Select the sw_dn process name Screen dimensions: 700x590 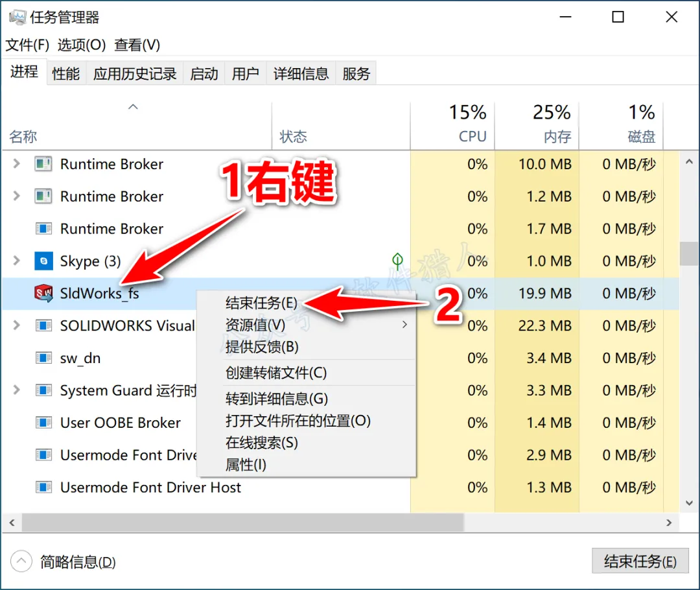pyautogui.click(x=80, y=358)
